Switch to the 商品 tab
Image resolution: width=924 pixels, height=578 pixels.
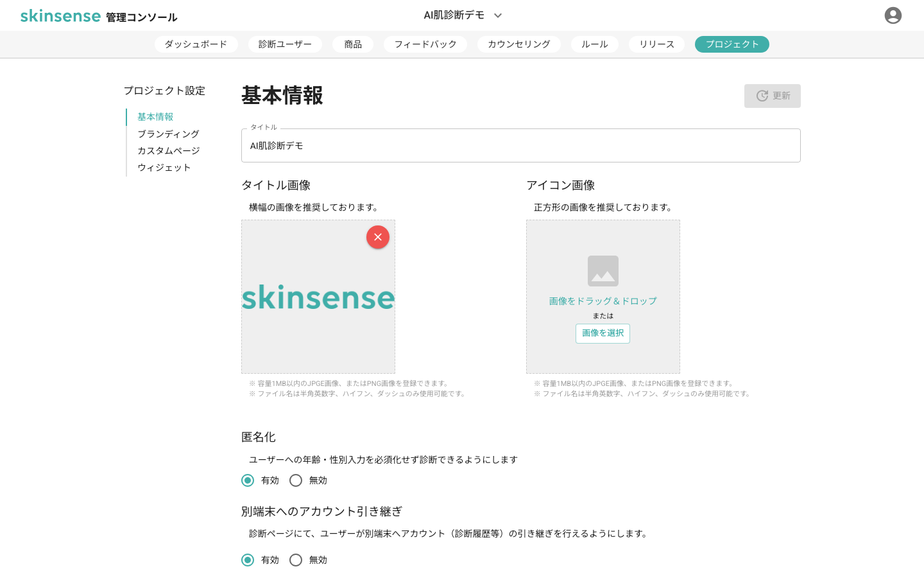(x=353, y=44)
